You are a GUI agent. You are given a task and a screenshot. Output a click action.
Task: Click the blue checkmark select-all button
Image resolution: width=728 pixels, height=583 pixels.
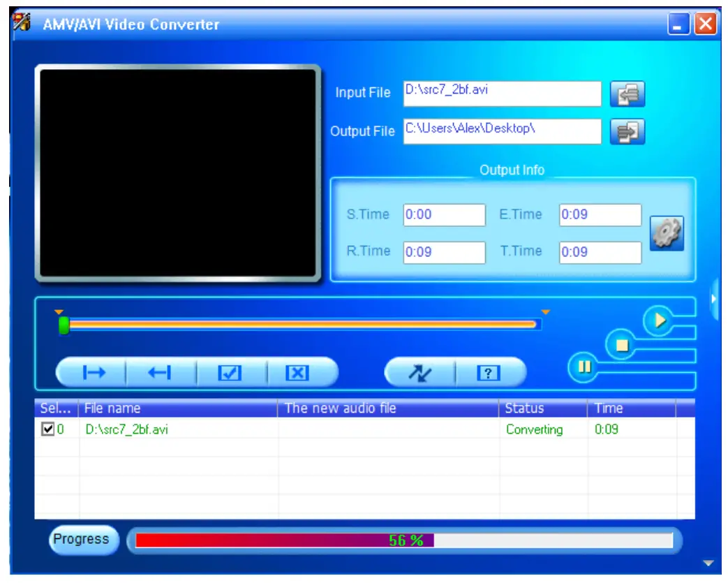point(230,373)
